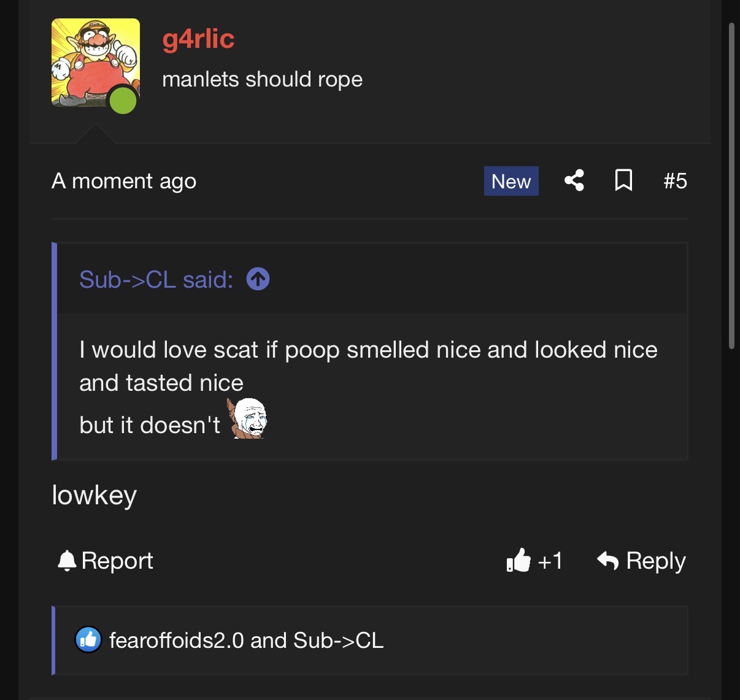The height and width of the screenshot is (700, 740).
Task: Click the reply arrow icon
Action: point(607,560)
